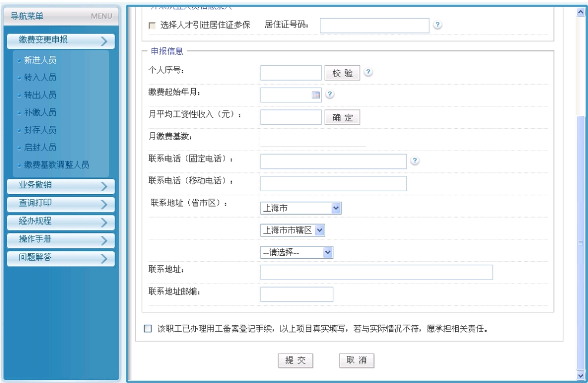
Task: Click arrow icon on 缴费变更申报 menu
Action: coord(104,41)
